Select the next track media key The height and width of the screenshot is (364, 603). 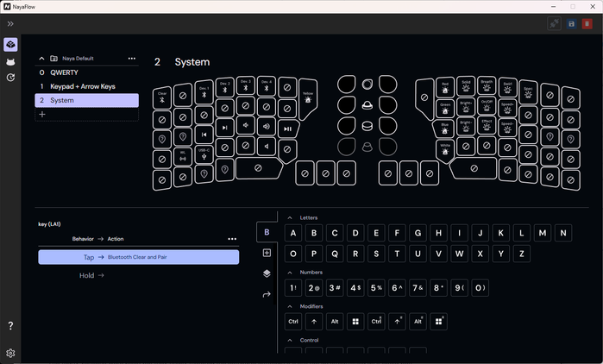(224, 128)
